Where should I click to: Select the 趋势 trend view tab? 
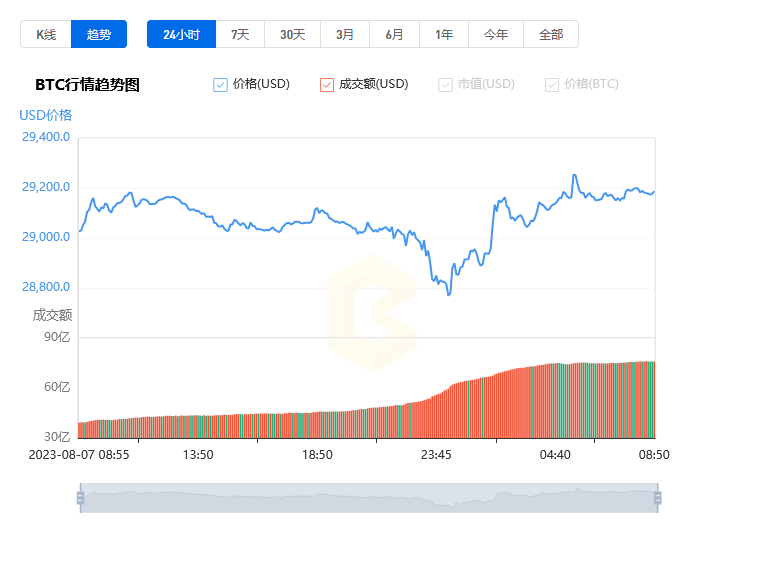[x=99, y=34]
